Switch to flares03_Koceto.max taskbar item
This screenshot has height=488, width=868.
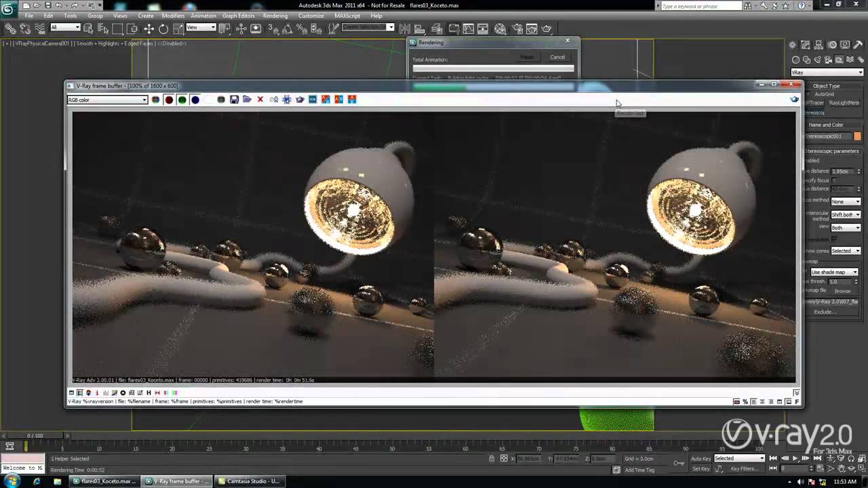105,481
